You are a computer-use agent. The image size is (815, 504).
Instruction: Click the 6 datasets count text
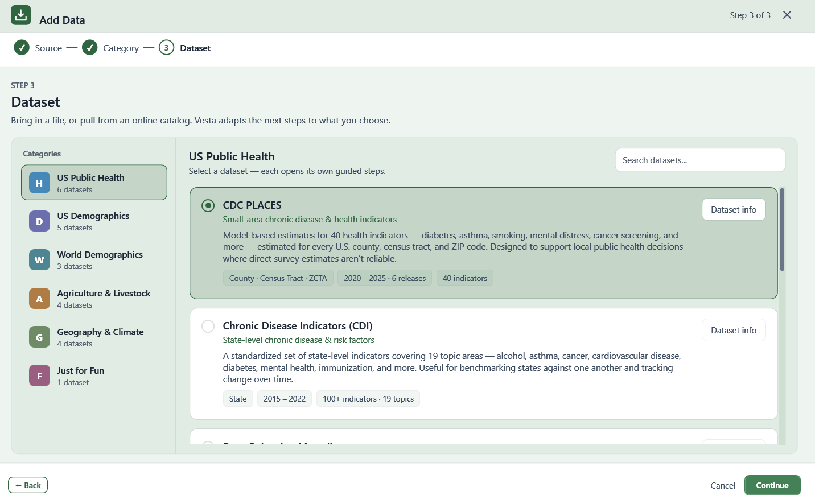75,190
